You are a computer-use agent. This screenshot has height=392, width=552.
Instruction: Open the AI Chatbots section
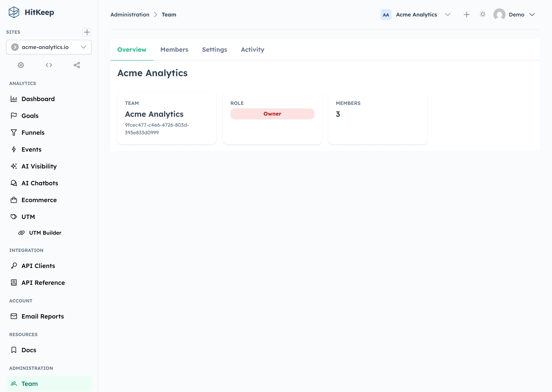click(x=40, y=183)
